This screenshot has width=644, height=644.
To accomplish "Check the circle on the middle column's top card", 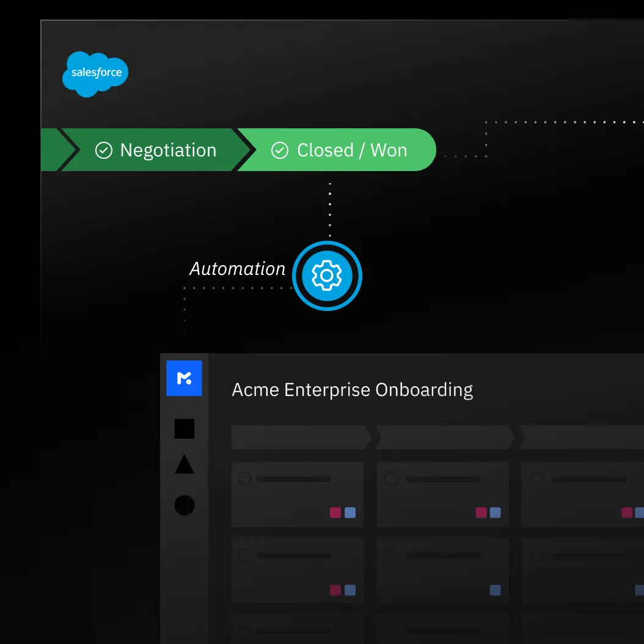I will click(390, 480).
